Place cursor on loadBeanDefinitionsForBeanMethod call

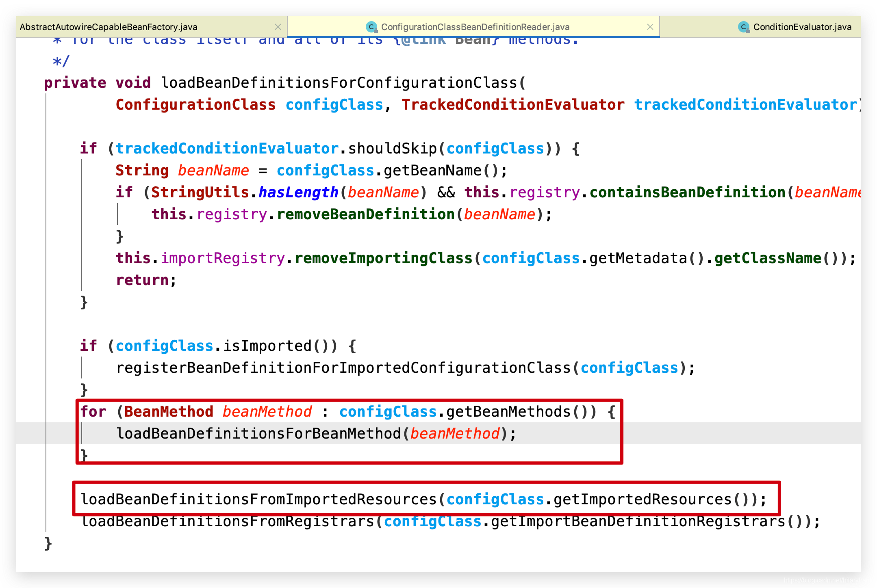[260, 433]
